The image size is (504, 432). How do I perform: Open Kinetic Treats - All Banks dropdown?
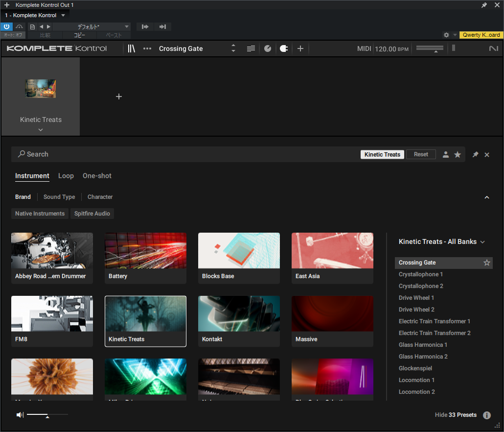tap(442, 241)
